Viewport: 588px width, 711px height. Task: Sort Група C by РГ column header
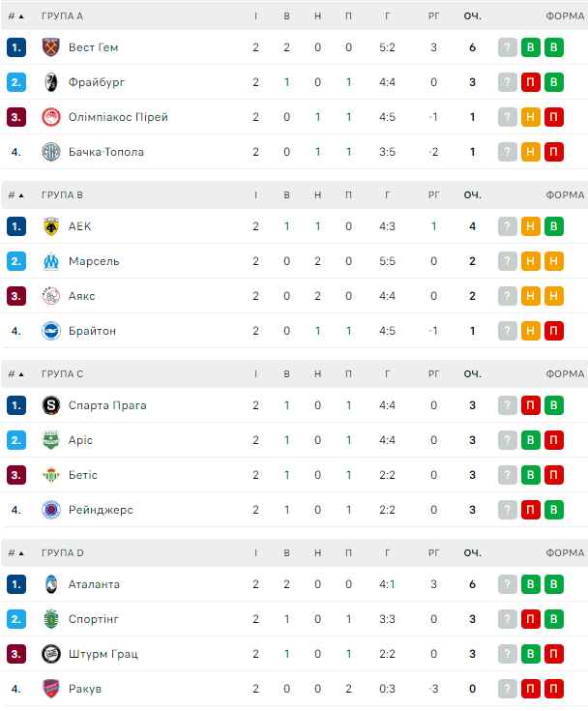click(433, 374)
